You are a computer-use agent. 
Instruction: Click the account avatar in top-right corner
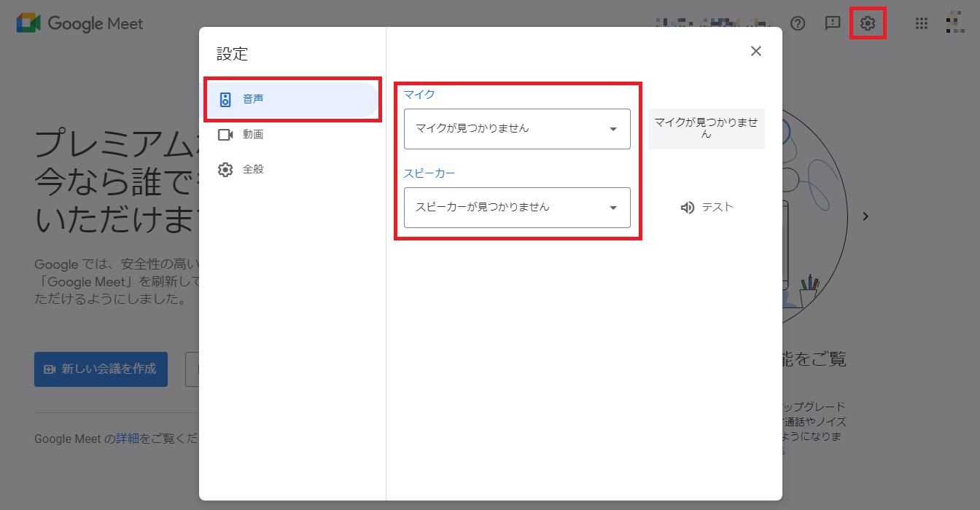954,23
